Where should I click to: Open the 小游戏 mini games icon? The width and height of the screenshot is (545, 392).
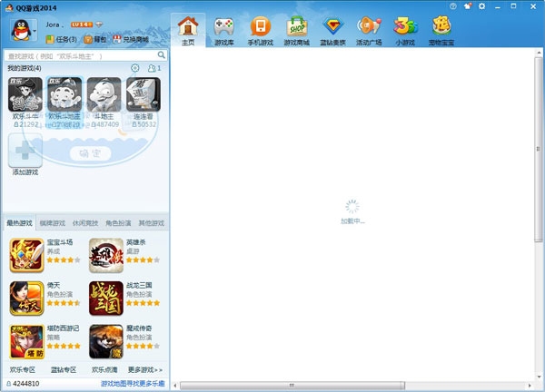[x=405, y=31]
